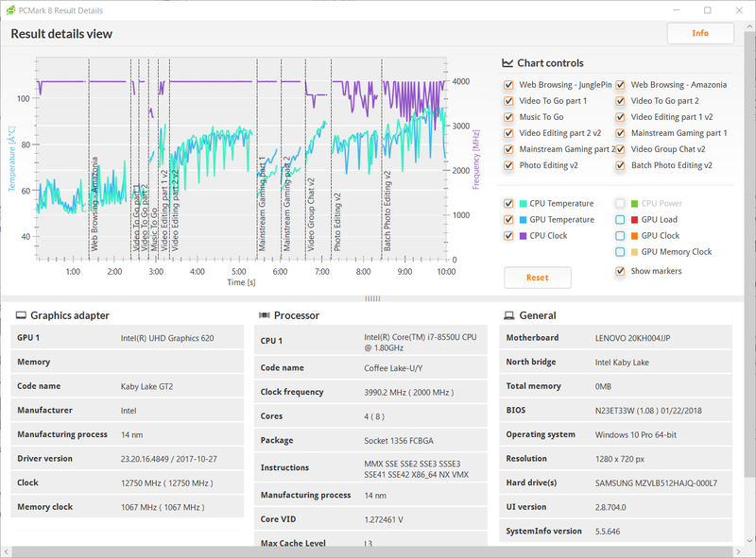This screenshot has height=558, width=756.
Task: Select the Clock frequency row
Action: point(370,392)
